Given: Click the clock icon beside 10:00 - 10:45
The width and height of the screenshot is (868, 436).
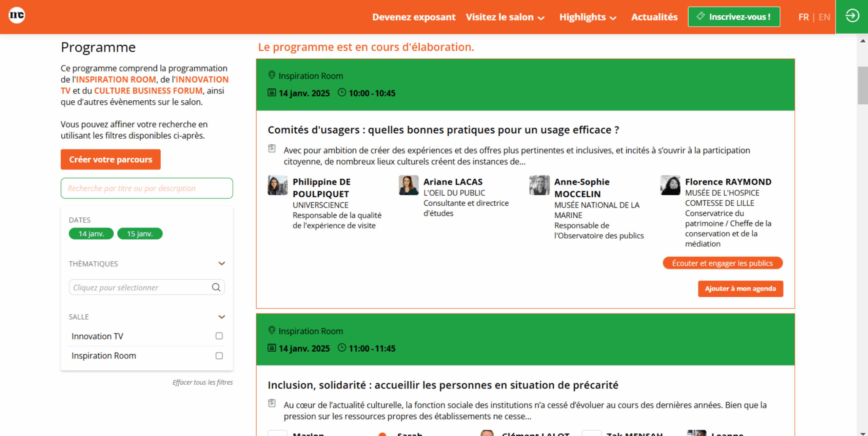Looking at the screenshot, I should (342, 93).
